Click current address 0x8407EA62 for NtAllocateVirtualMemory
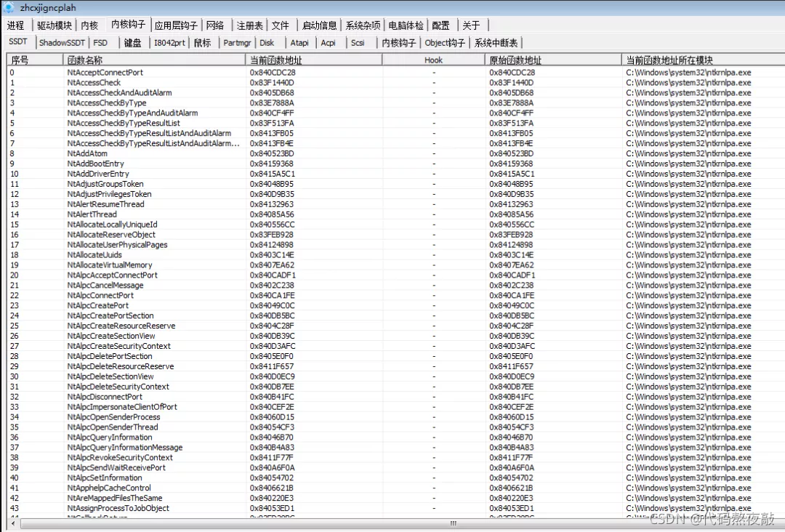The width and height of the screenshot is (785, 532). click(272, 265)
